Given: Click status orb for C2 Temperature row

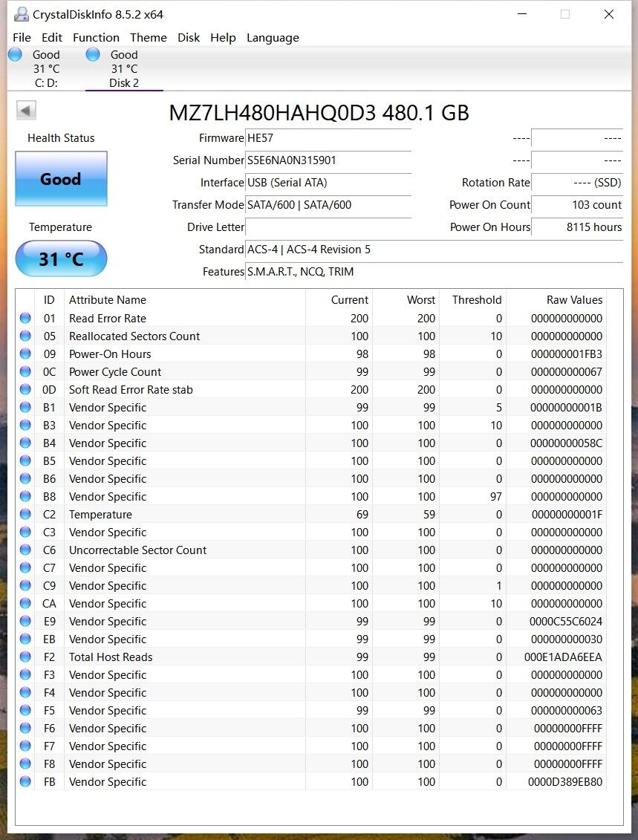Looking at the screenshot, I should (25, 514).
